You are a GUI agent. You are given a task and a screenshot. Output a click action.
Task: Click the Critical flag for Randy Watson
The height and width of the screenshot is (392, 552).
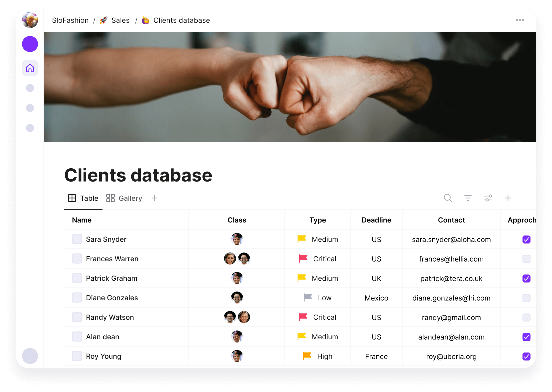303,317
